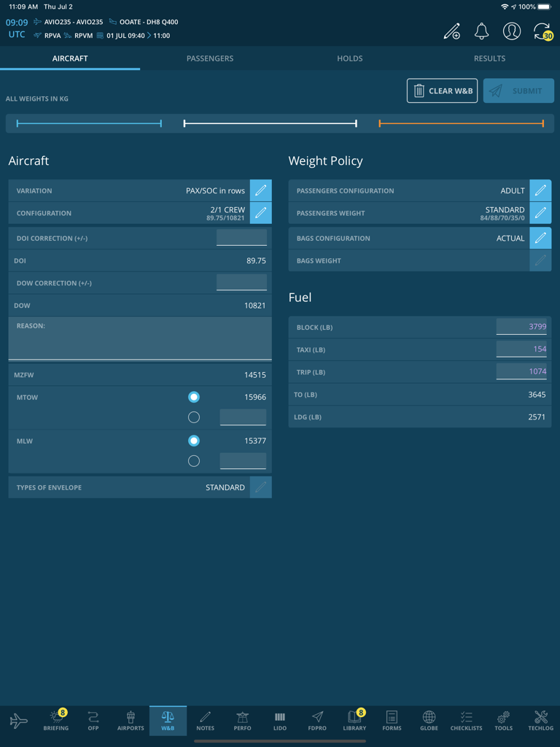560x747 pixels.
Task: Edit the VARIATION row pencil
Action: pyautogui.click(x=261, y=190)
